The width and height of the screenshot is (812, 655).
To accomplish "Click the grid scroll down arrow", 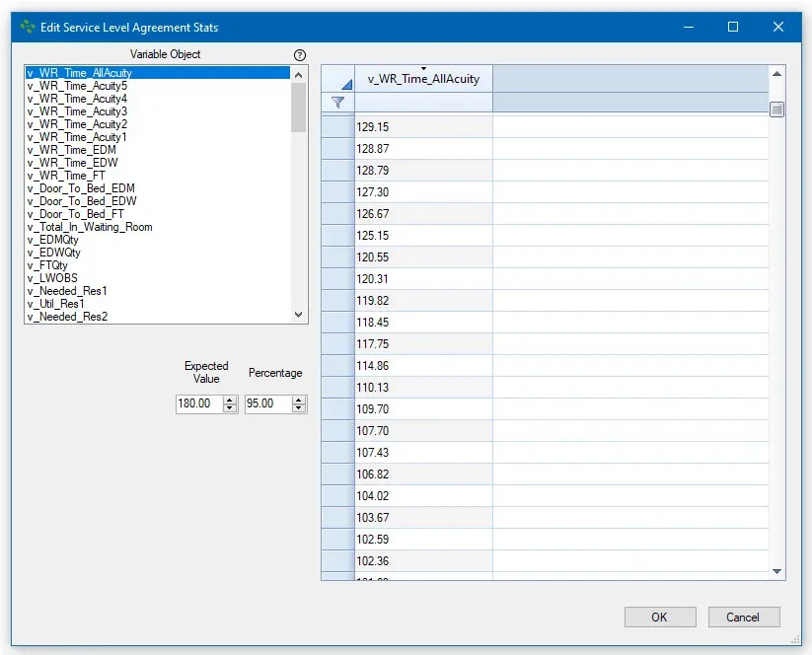I will tap(776, 571).
